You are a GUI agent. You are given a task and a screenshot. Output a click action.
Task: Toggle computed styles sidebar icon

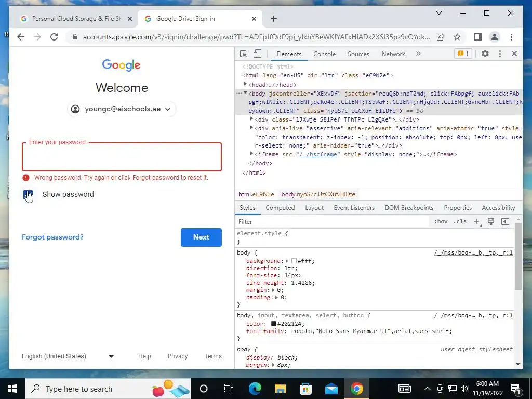[505, 221]
